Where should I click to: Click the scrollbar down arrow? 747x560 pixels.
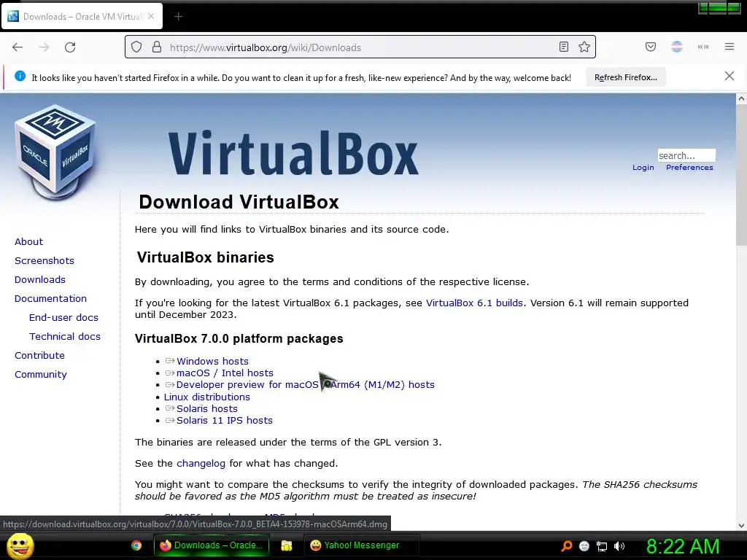741,525
